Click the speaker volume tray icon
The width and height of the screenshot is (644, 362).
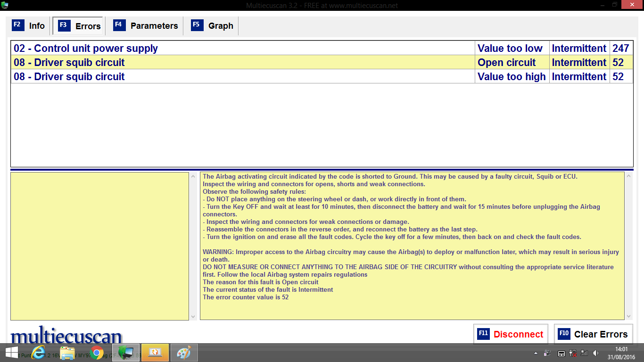click(x=595, y=353)
